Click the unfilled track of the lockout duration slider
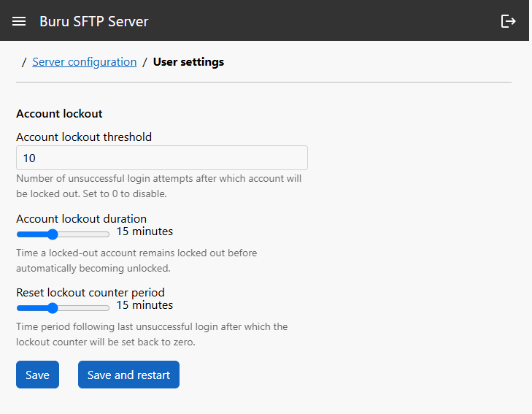 pos(83,234)
